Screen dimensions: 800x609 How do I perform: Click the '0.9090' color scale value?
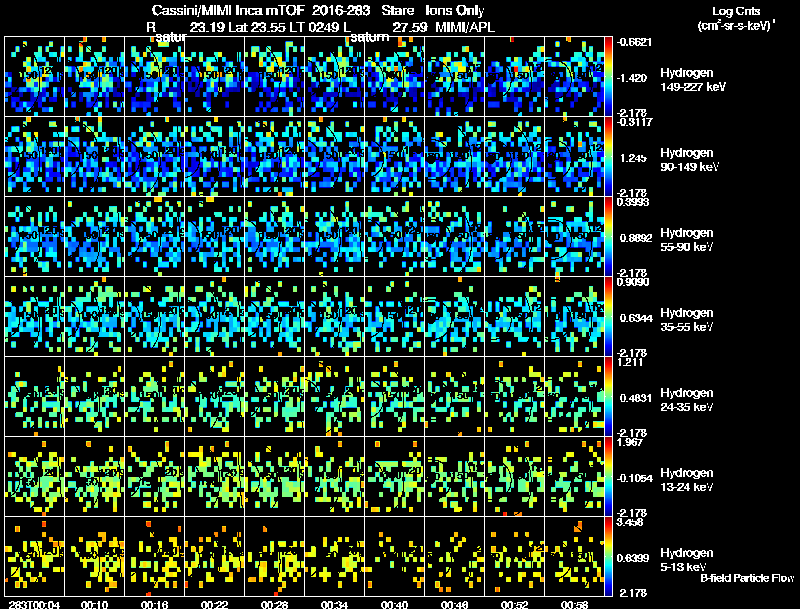[x=633, y=282]
